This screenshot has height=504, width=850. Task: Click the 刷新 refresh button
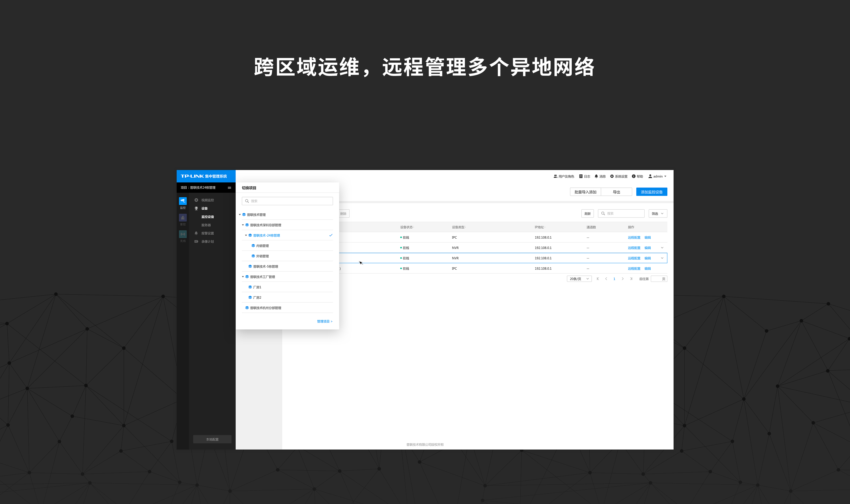(587, 214)
